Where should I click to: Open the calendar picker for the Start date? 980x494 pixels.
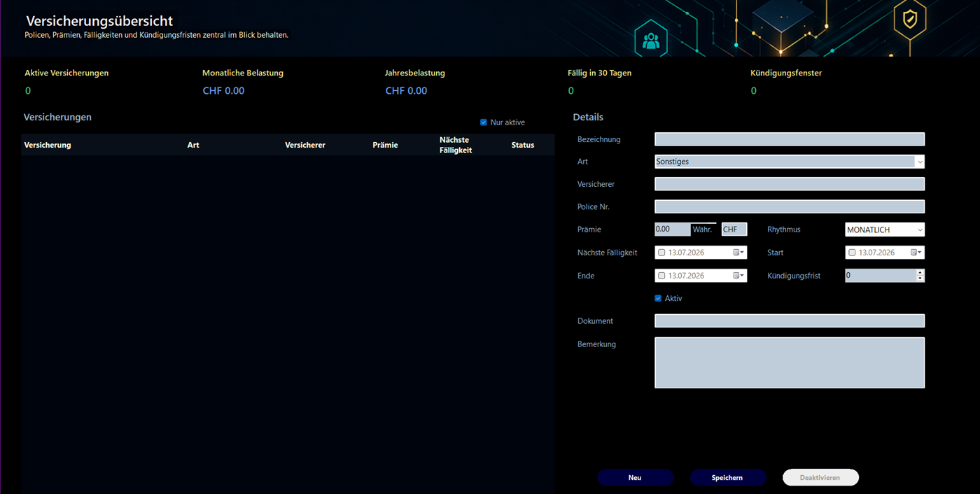pos(916,253)
